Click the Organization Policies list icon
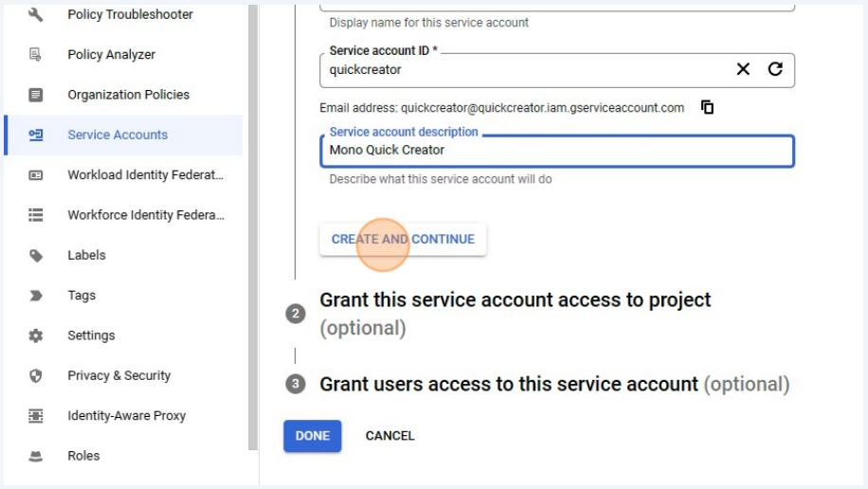Image resolution: width=868 pixels, height=489 pixels. [x=35, y=95]
